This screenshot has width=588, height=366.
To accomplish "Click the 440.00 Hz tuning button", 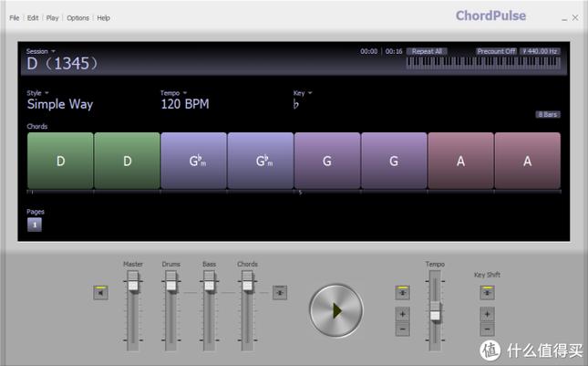I will tap(540, 51).
